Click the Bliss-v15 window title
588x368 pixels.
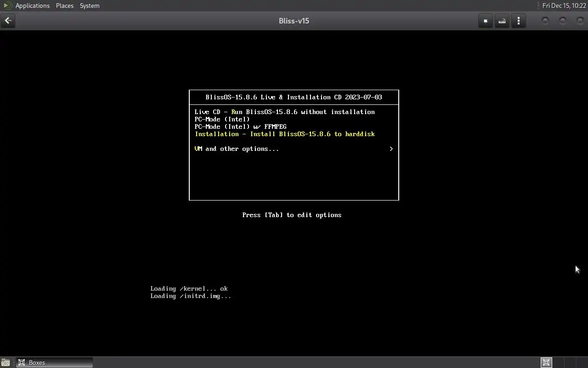[294, 21]
